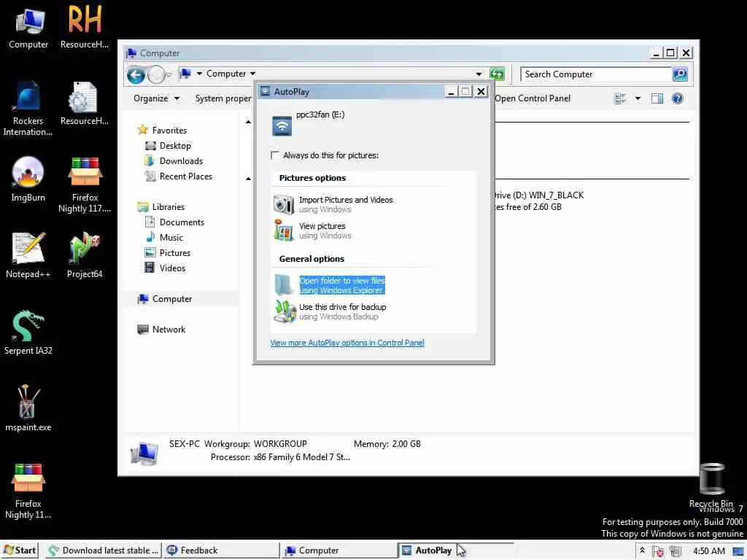Open the view options dropdown arrow
The width and height of the screenshot is (747, 560).
(x=638, y=98)
